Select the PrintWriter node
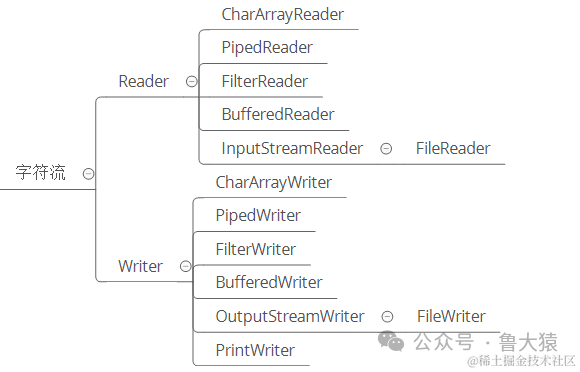 pos(255,350)
